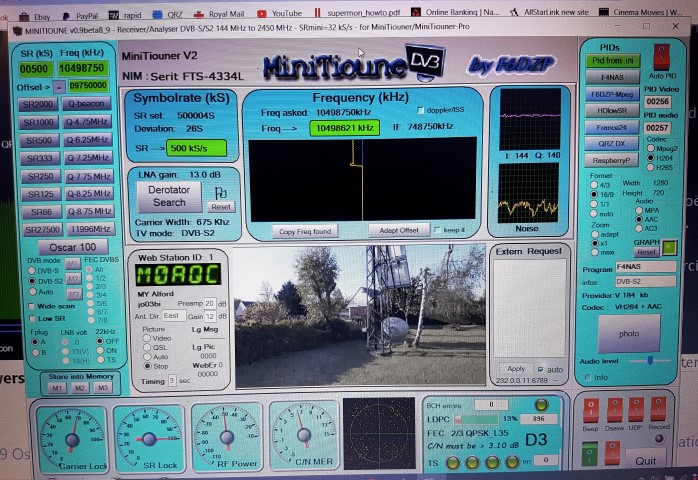Screen dimensions: 698x480
Task: Select the MPA audio radio button
Action: (x=639, y=210)
